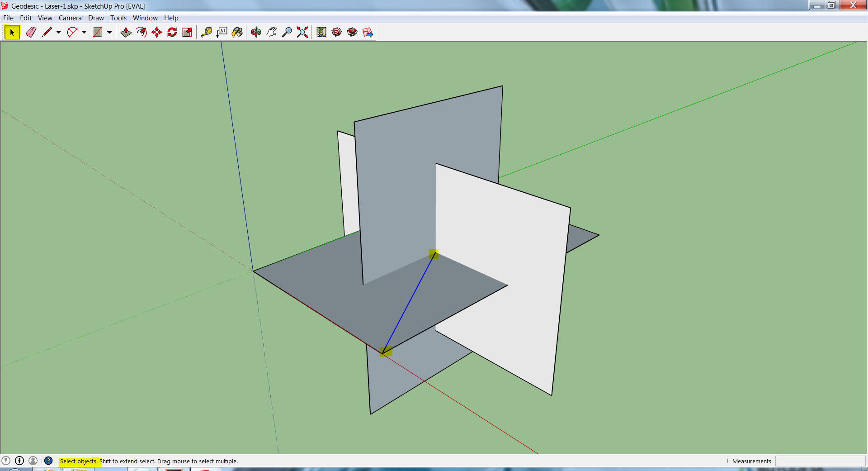Click the "Select objects." status hint text
The height and width of the screenshot is (471, 868).
click(x=79, y=461)
